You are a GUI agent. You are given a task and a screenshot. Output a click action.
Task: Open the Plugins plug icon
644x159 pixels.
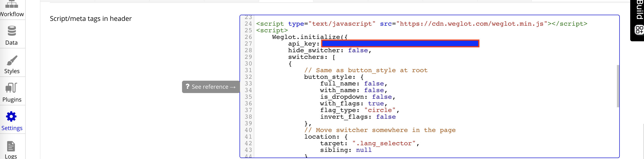(x=11, y=88)
